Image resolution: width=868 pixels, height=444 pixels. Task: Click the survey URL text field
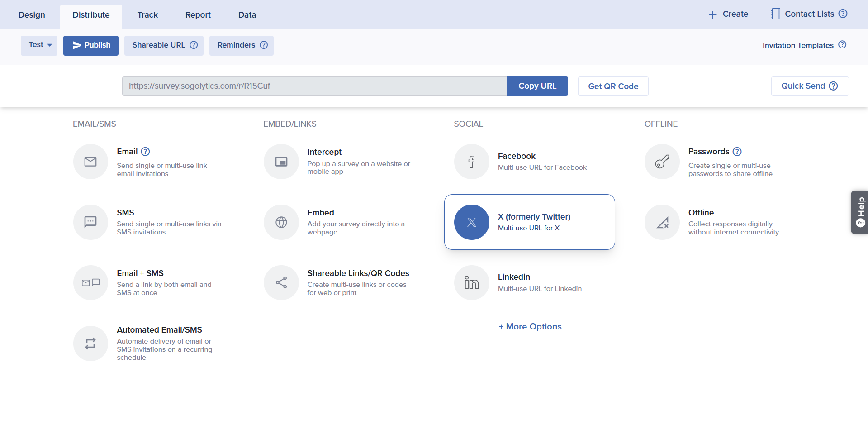[314, 86]
